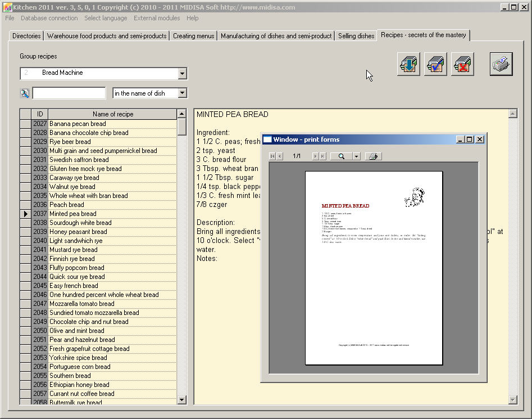Click the delete recipe icon with red X

click(462, 64)
